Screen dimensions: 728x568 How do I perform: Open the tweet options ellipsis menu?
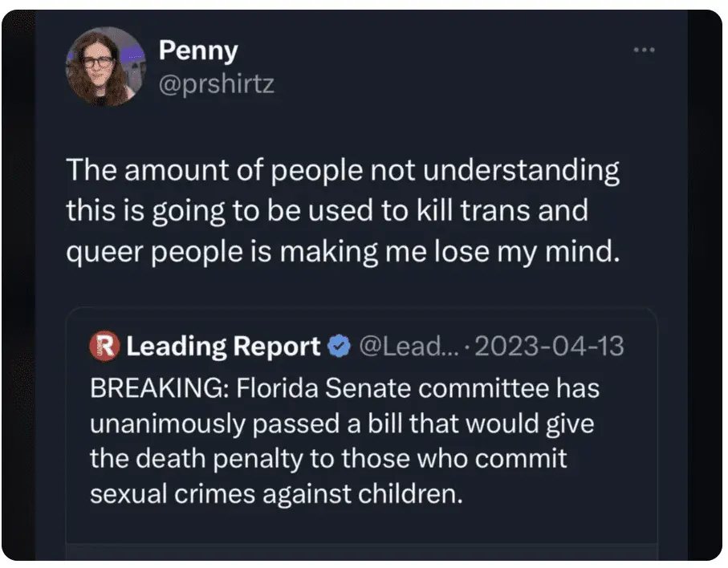pos(643,49)
